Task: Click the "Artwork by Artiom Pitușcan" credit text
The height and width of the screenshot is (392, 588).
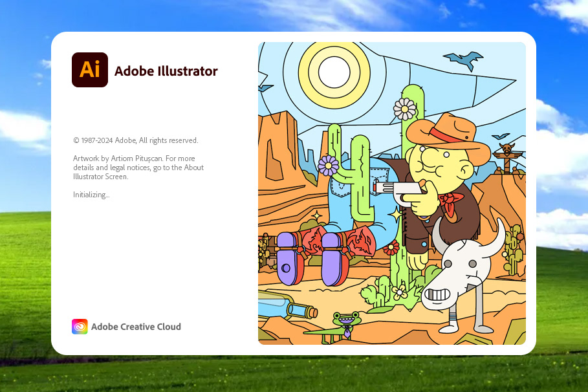Action: point(118,158)
